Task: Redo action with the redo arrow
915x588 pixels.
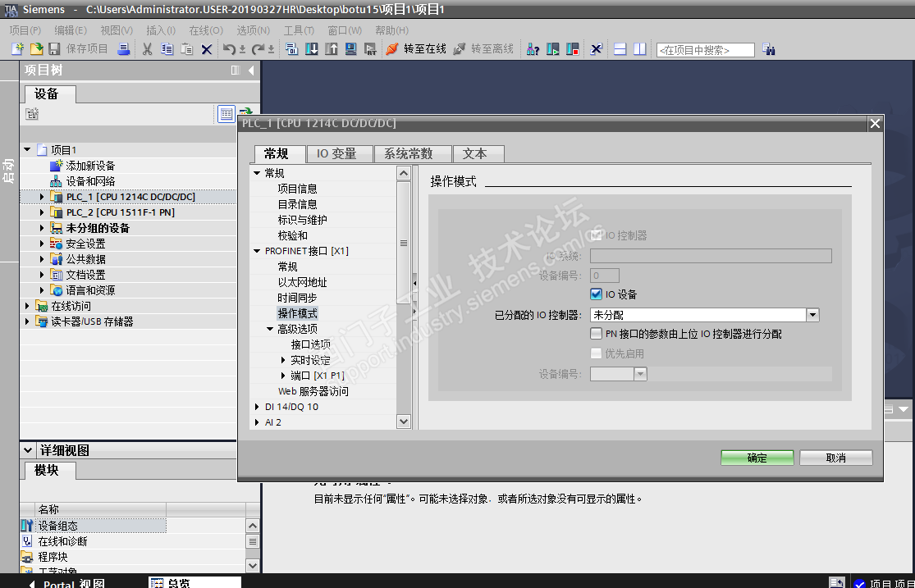Action: 258,49
